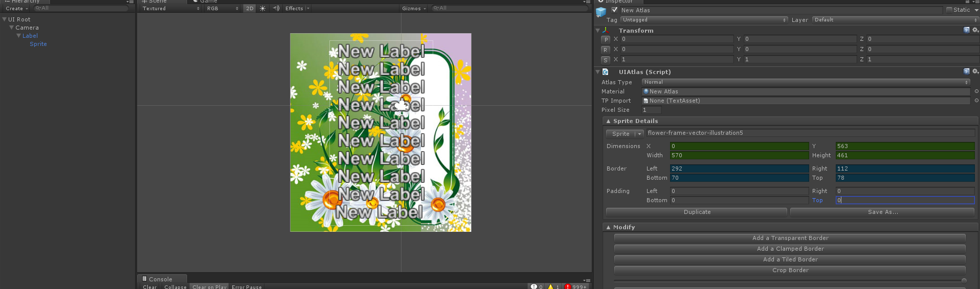Click Add a Transparent Border
Viewport: 980px width, 289px height.
pyautogui.click(x=790, y=238)
